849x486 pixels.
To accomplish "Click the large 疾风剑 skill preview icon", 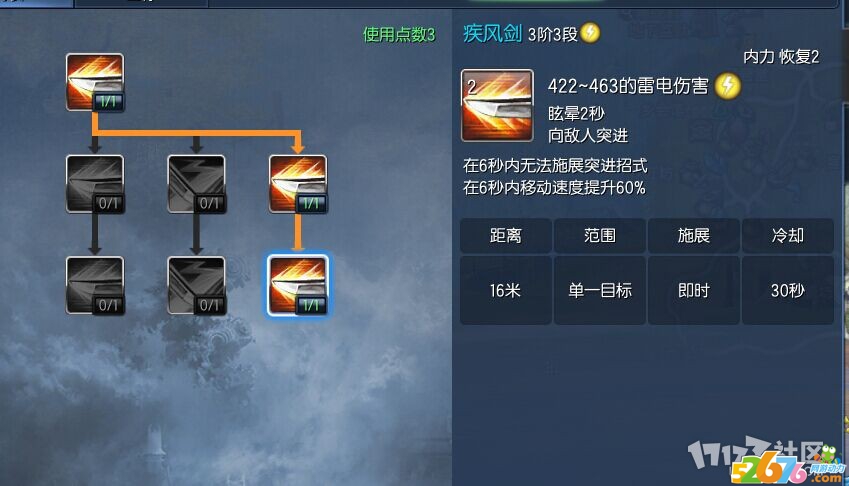I will [497, 106].
